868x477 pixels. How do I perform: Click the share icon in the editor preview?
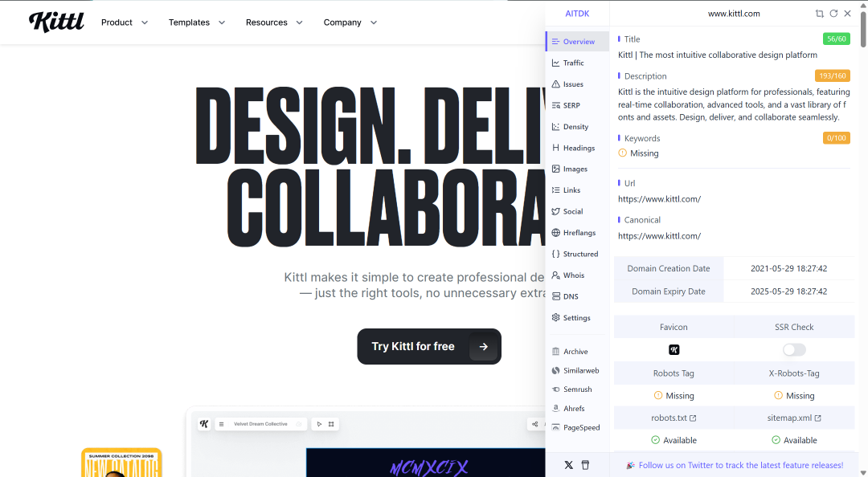(x=534, y=425)
